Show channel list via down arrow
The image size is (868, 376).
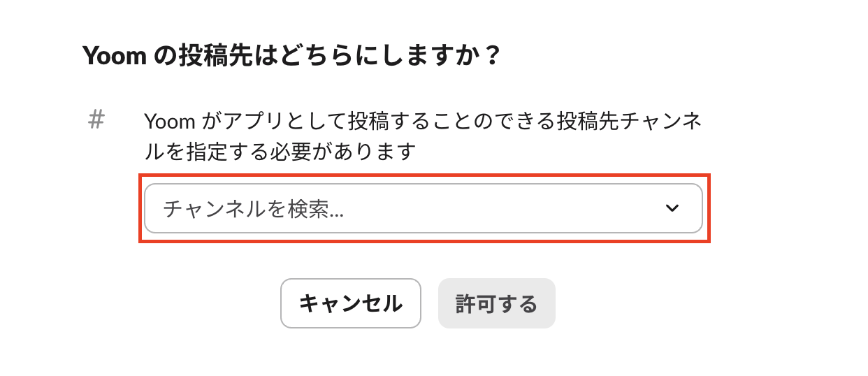pos(672,208)
